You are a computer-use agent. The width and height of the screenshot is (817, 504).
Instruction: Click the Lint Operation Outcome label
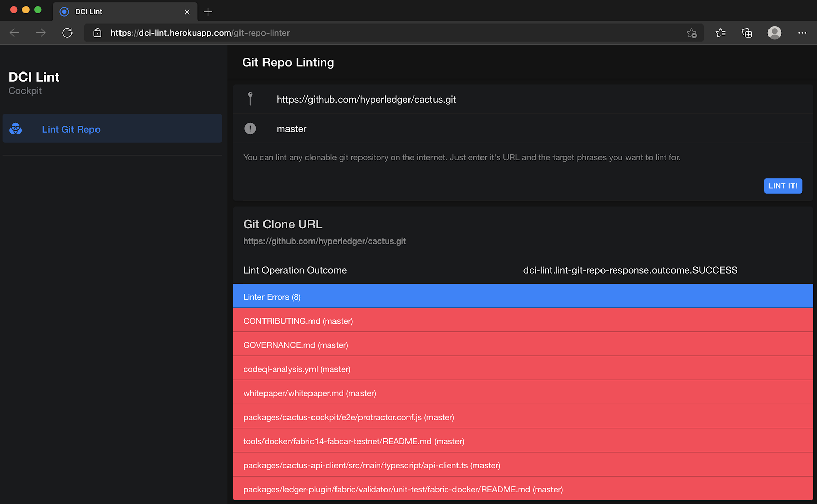coord(295,270)
